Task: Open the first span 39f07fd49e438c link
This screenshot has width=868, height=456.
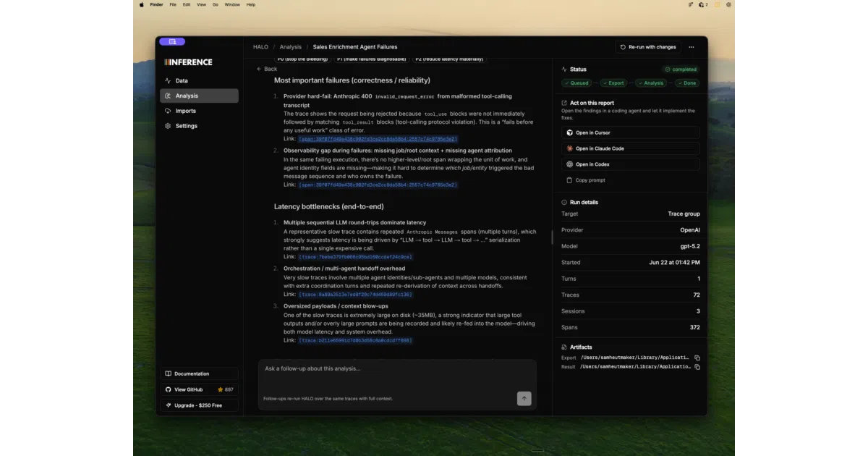Action: pos(378,138)
